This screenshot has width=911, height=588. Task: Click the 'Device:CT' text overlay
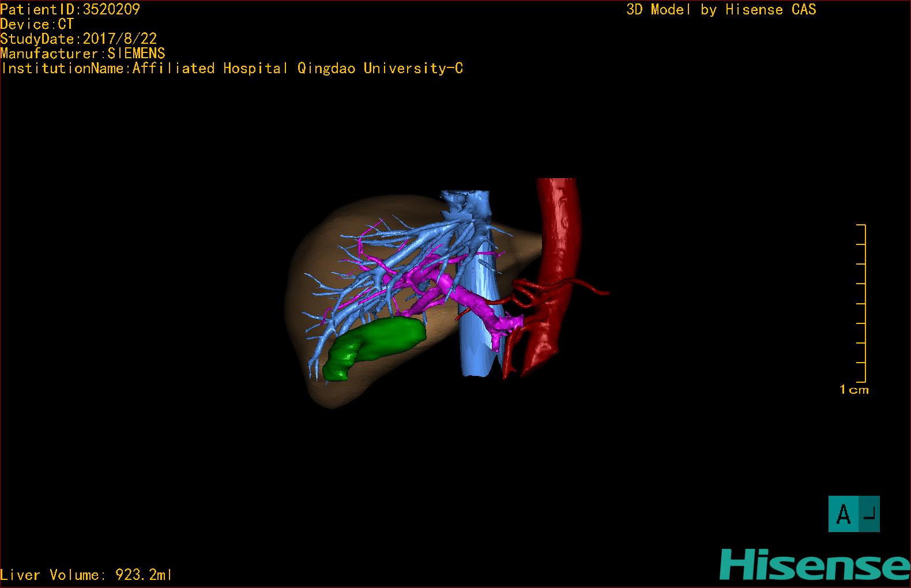click(37, 24)
